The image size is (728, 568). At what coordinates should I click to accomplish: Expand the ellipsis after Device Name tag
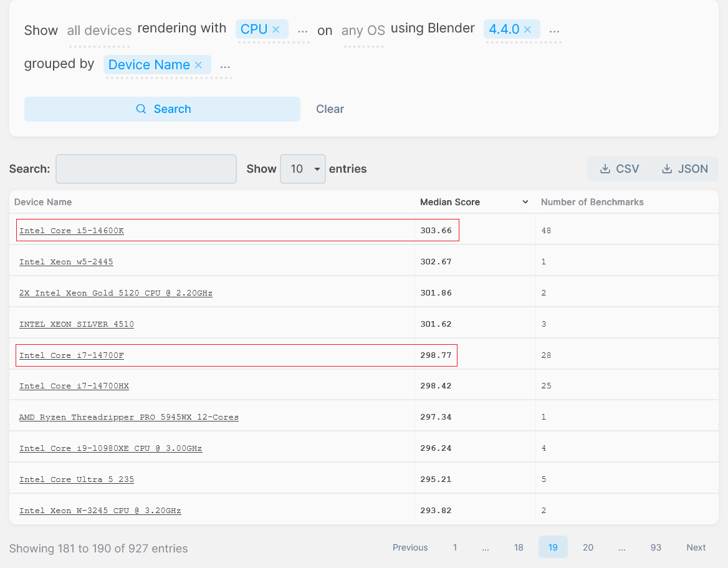[x=225, y=66]
